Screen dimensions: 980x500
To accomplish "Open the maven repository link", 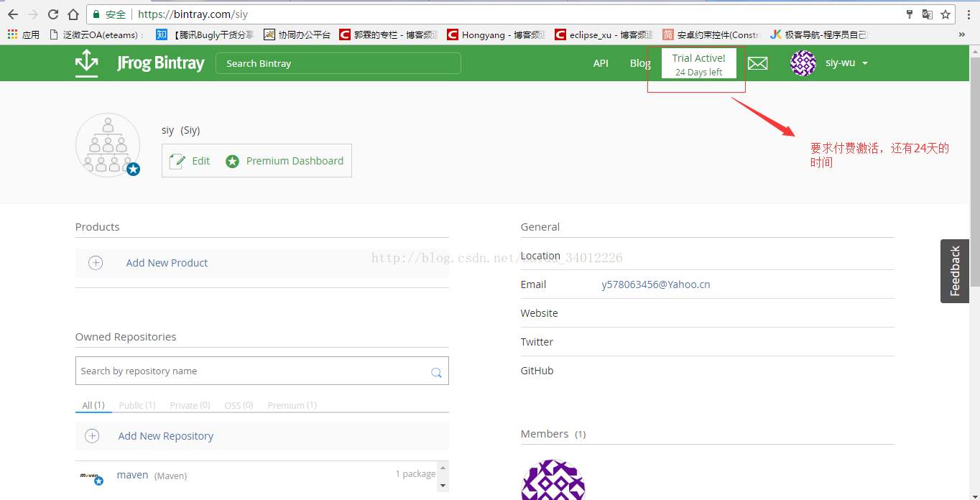I will [132, 475].
